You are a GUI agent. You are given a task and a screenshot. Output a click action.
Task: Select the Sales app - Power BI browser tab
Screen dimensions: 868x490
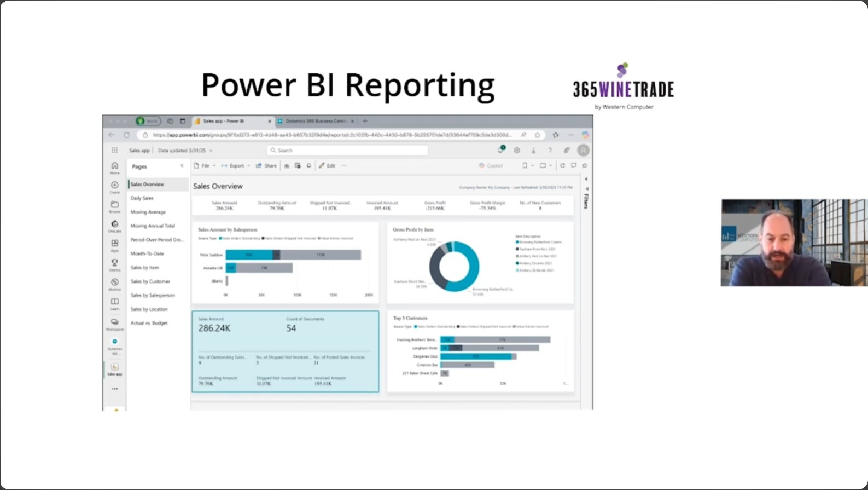(x=233, y=121)
